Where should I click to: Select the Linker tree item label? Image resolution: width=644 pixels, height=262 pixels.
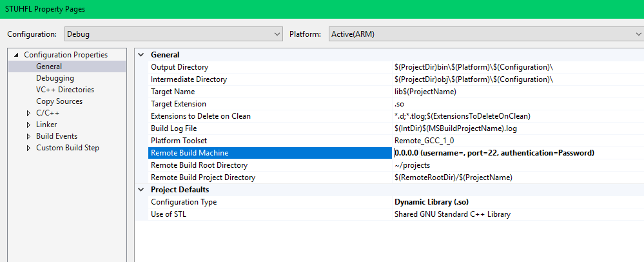point(46,124)
